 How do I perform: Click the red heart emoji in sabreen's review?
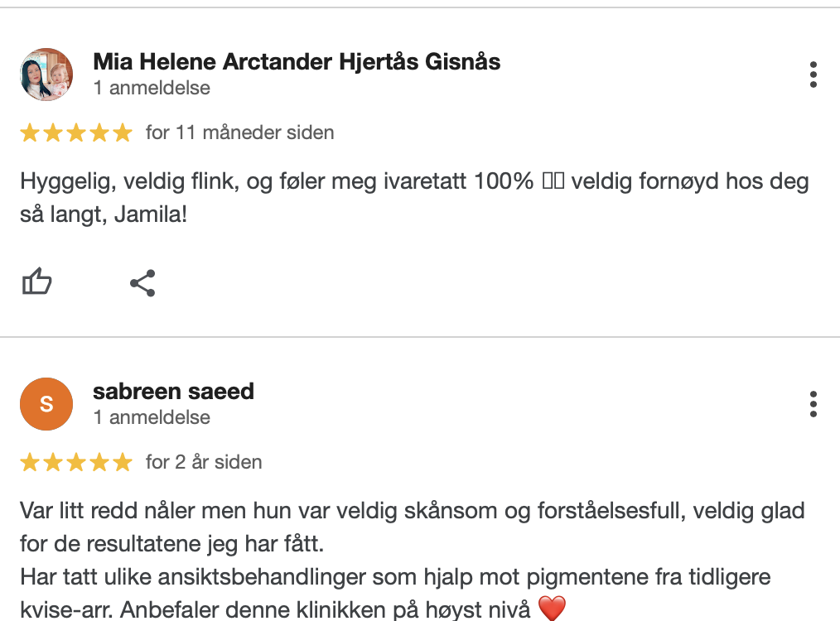click(x=552, y=610)
